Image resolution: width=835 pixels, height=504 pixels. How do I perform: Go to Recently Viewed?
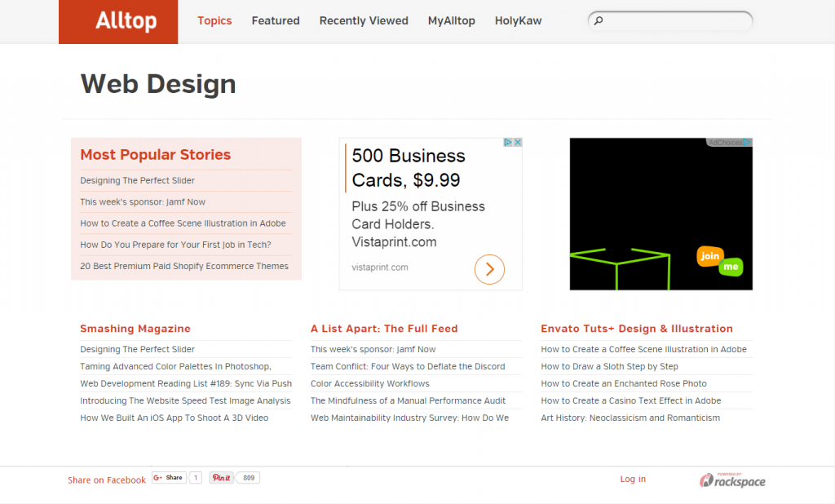pos(364,20)
